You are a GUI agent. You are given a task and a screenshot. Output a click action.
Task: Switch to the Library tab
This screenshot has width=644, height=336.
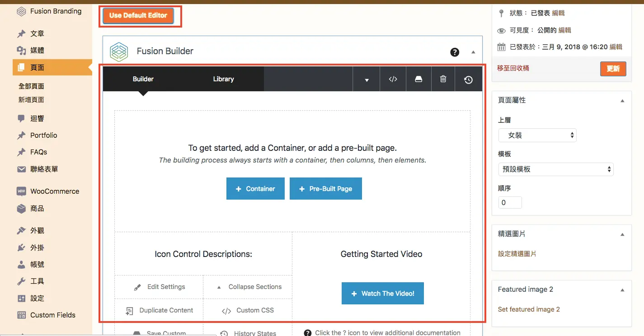pyautogui.click(x=223, y=79)
